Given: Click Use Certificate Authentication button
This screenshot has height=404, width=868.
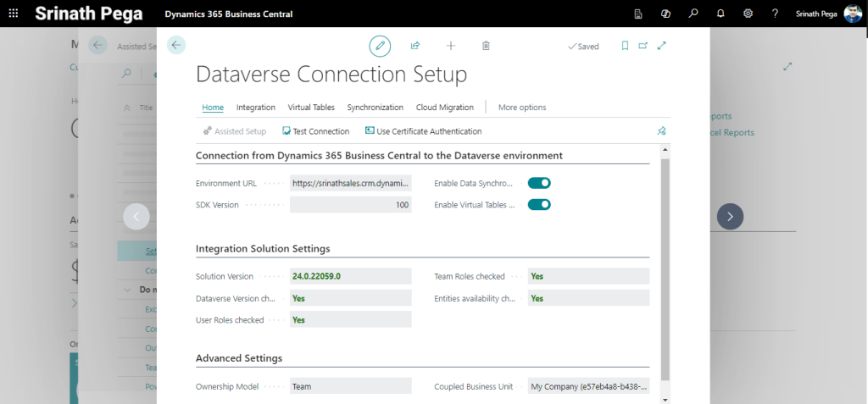Looking at the screenshot, I should (423, 131).
